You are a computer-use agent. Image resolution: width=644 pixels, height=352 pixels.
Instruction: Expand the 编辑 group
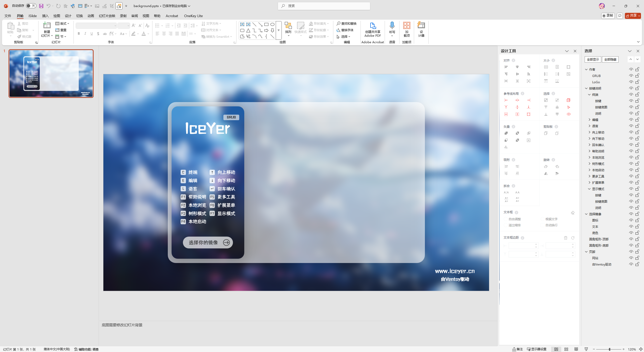click(589, 120)
